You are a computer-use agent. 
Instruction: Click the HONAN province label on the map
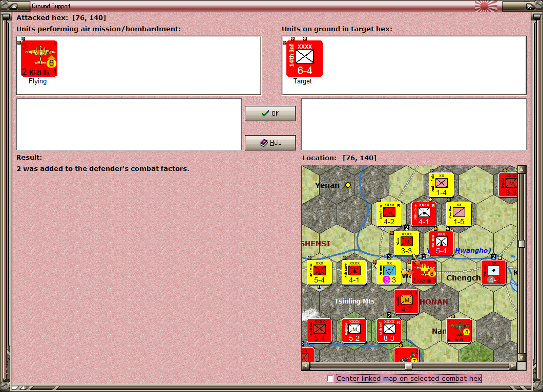[x=434, y=302]
